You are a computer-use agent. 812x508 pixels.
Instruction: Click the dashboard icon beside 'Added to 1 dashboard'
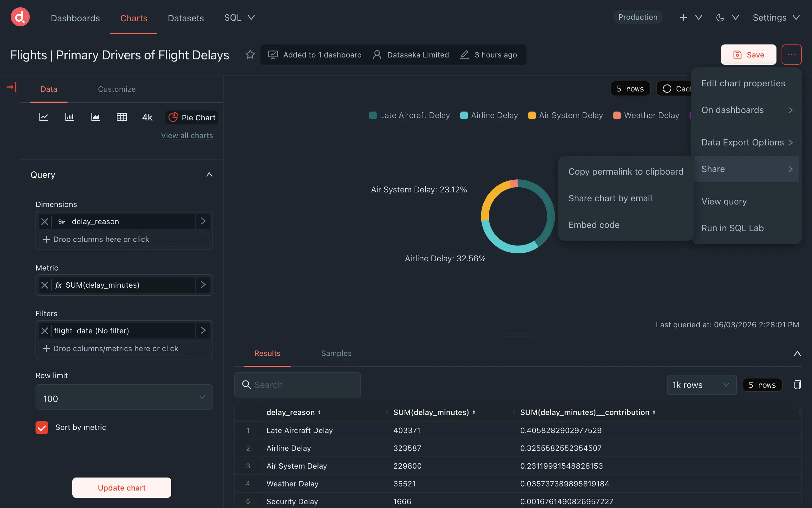tap(273, 54)
